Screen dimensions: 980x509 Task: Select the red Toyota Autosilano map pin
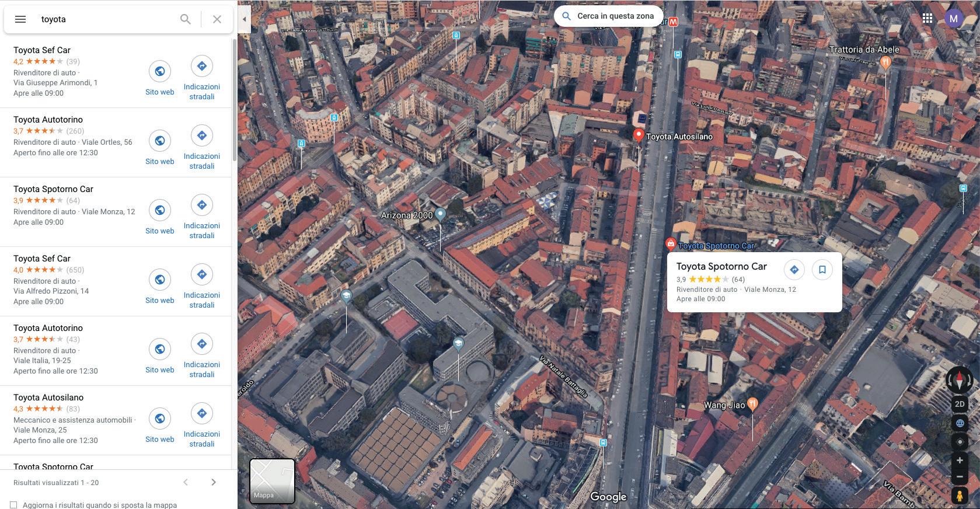click(x=639, y=135)
